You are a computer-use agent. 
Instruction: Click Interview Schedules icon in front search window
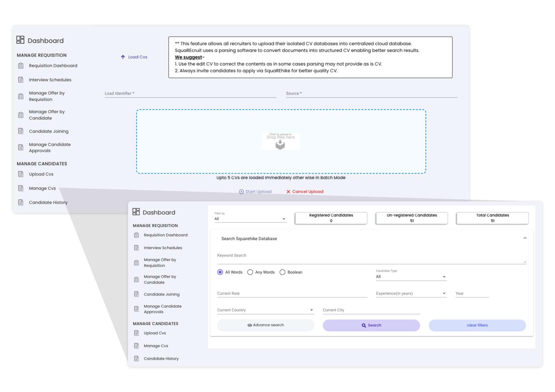[137, 248]
